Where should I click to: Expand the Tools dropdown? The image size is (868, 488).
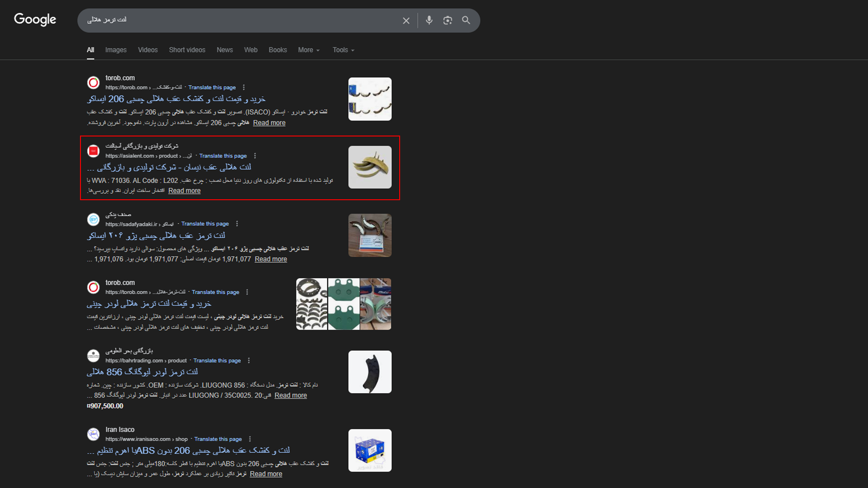(344, 50)
